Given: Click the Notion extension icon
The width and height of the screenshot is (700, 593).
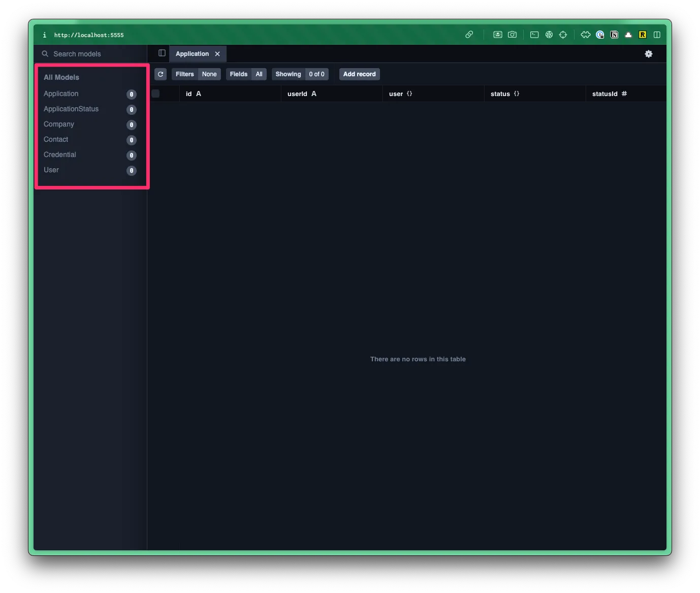Looking at the screenshot, I should (614, 35).
